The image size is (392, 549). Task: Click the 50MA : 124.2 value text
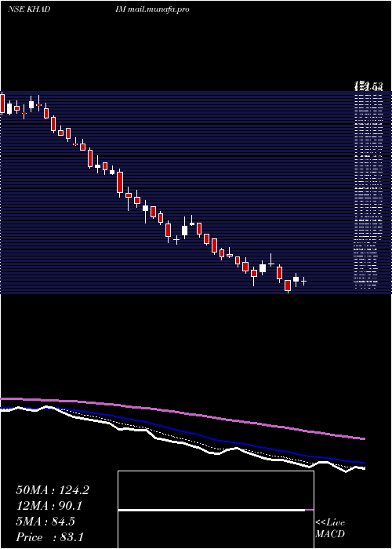point(53,490)
